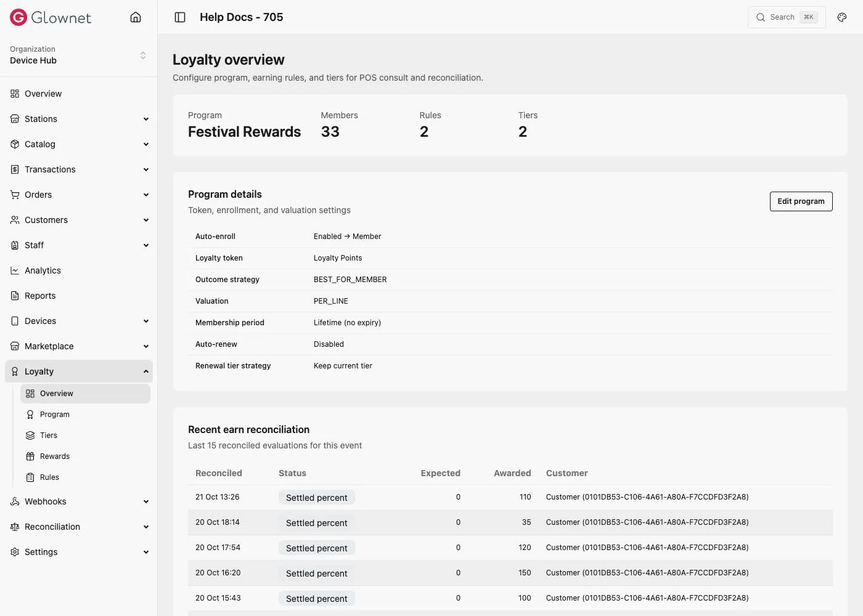This screenshot has height=616, width=863.
Task: Click the Transactions receipt icon
Action: [15, 169]
